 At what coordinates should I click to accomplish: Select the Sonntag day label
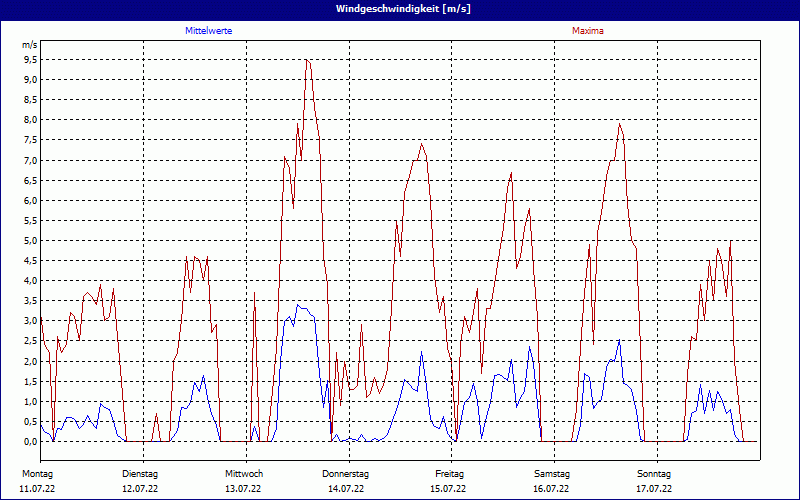coord(654,473)
